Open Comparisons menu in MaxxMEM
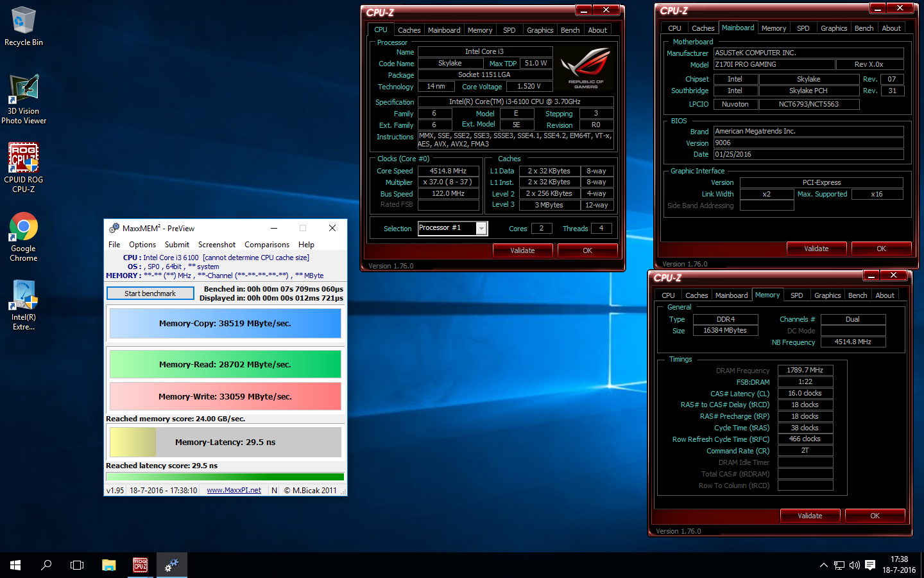 267,245
